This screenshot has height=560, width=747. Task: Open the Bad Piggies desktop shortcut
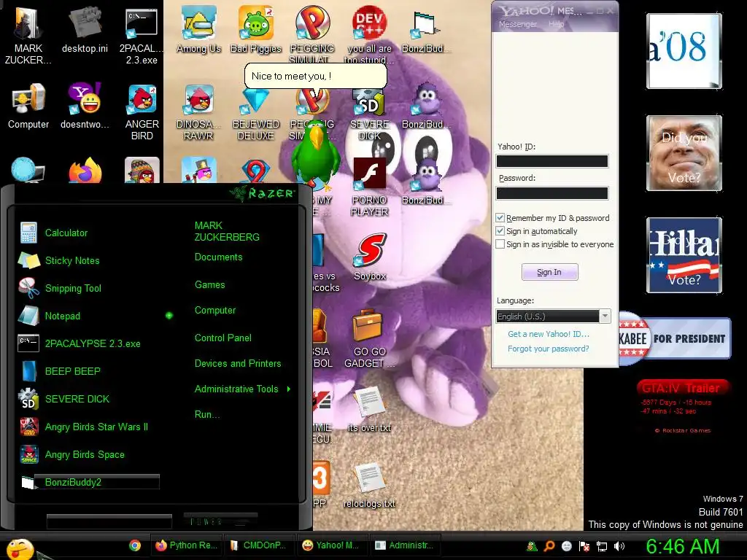point(256,29)
